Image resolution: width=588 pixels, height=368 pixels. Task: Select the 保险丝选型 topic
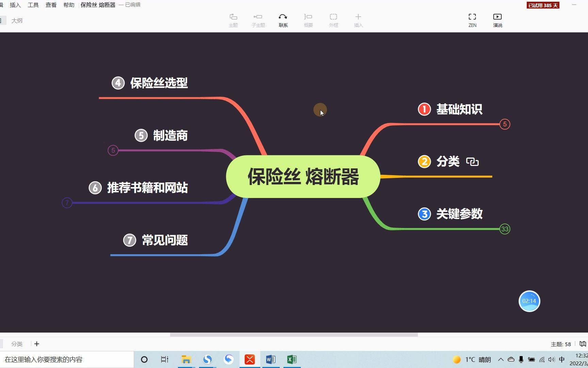pyautogui.click(x=159, y=83)
